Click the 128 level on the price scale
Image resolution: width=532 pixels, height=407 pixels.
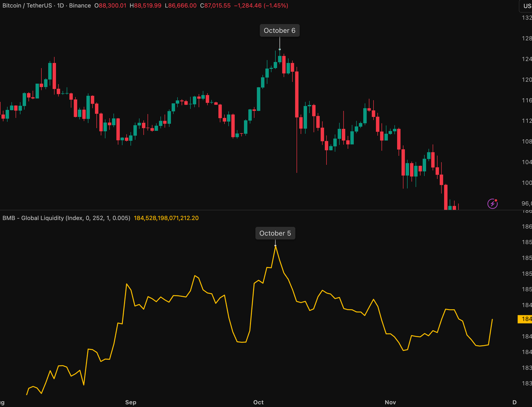527,39
